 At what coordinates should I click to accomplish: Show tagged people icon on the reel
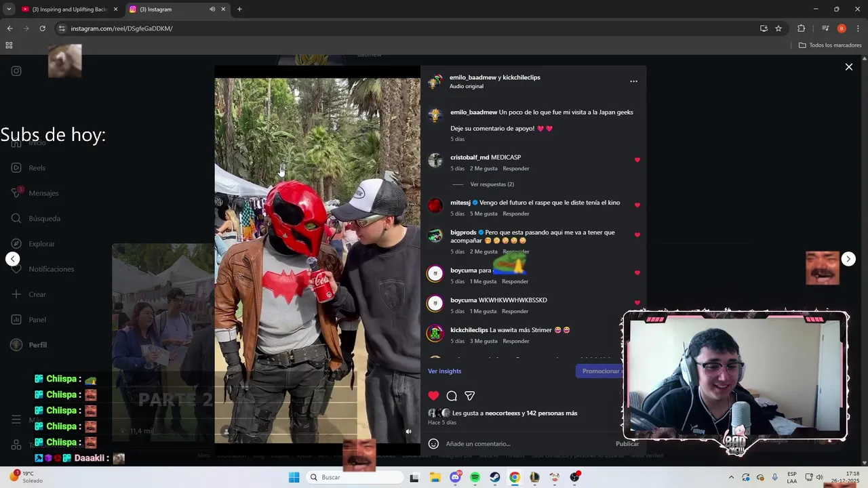(x=226, y=431)
